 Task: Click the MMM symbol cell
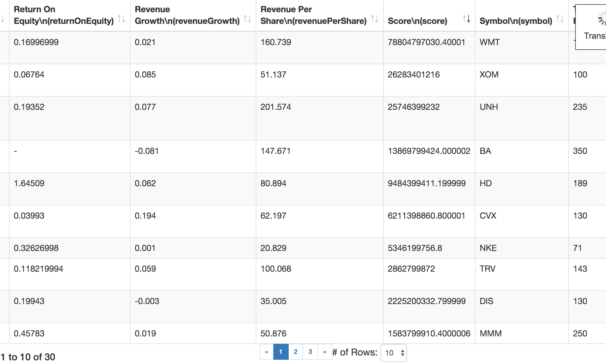491,333
